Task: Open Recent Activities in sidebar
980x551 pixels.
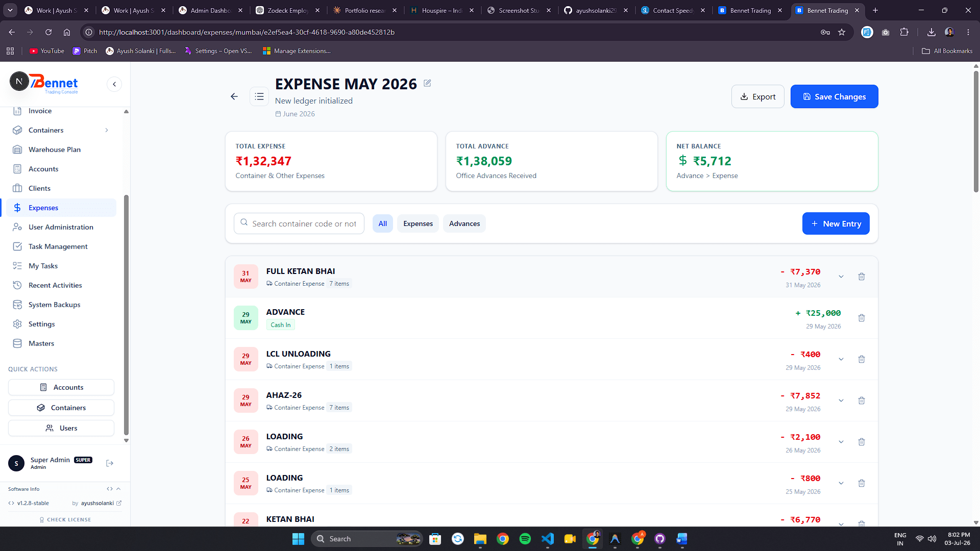Action: pyautogui.click(x=61, y=285)
